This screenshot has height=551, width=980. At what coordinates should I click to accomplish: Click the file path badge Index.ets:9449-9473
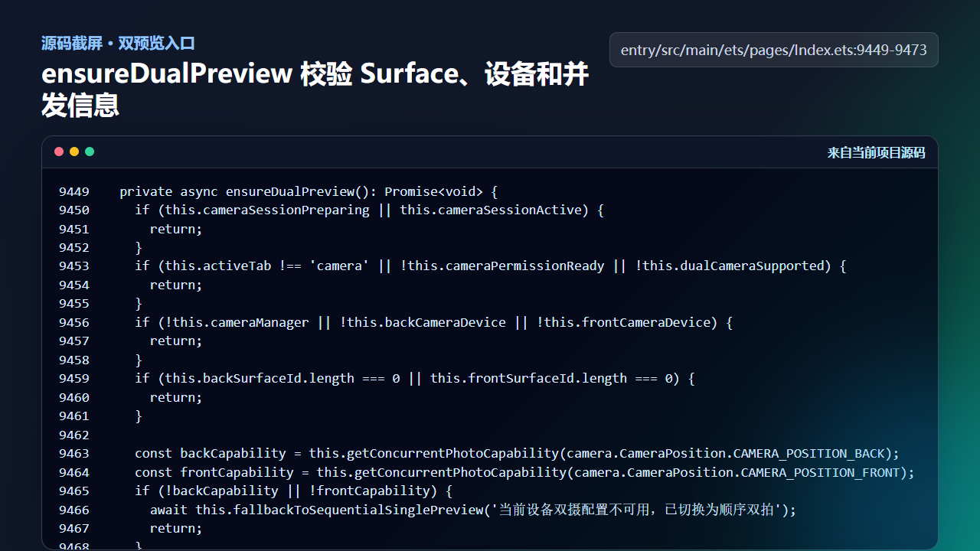(774, 50)
